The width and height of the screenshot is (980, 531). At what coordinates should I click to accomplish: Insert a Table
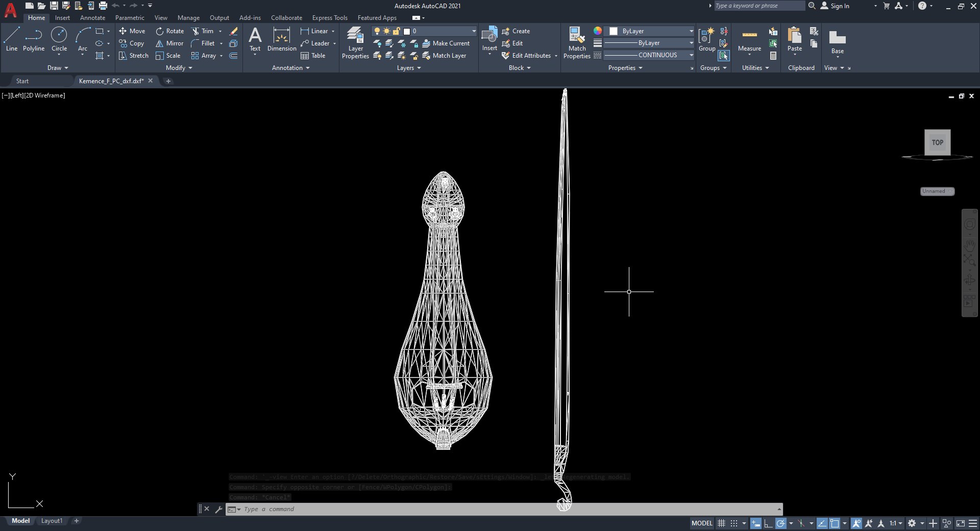[x=313, y=56]
